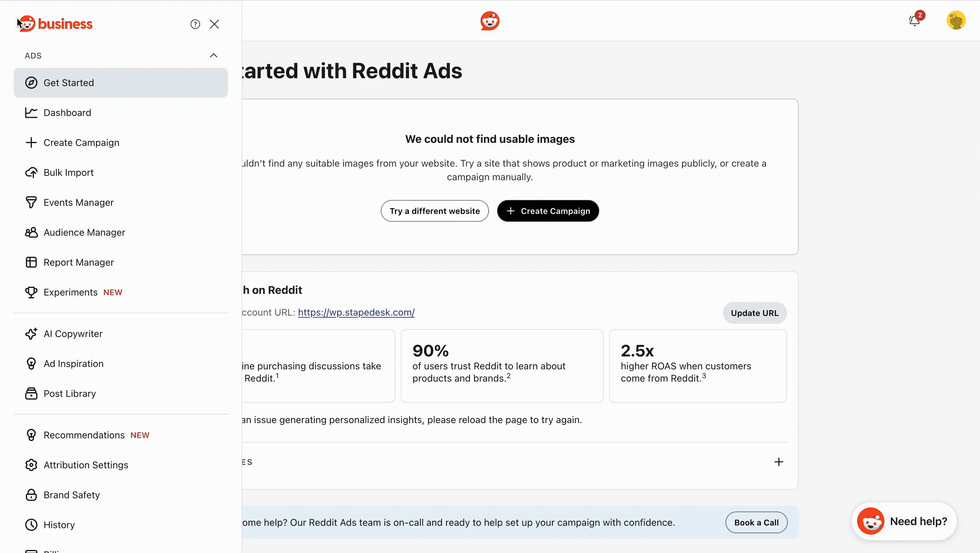Click the Experiments trophy icon
980x553 pixels.
(x=31, y=292)
